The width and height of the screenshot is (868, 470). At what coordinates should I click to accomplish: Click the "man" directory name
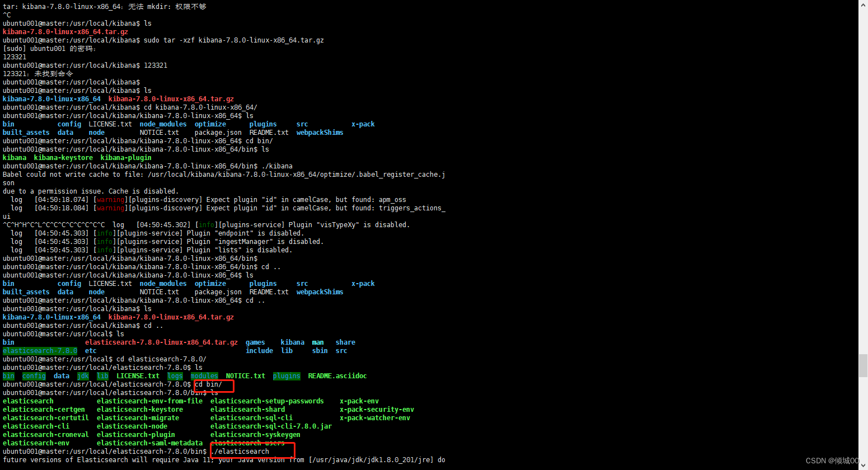318,342
